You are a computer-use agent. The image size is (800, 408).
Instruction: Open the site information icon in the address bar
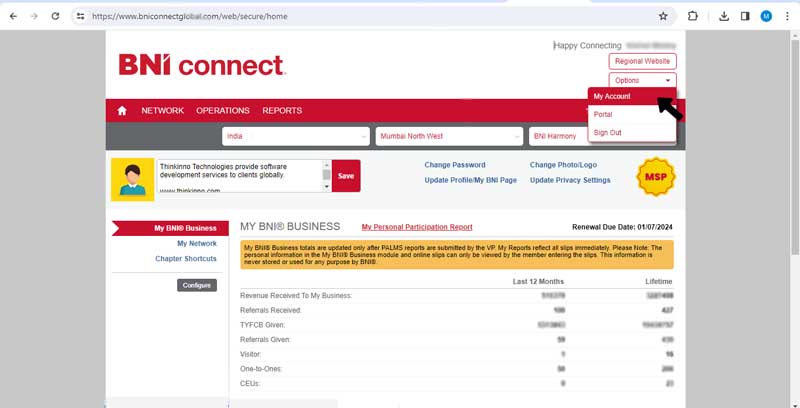pos(81,16)
